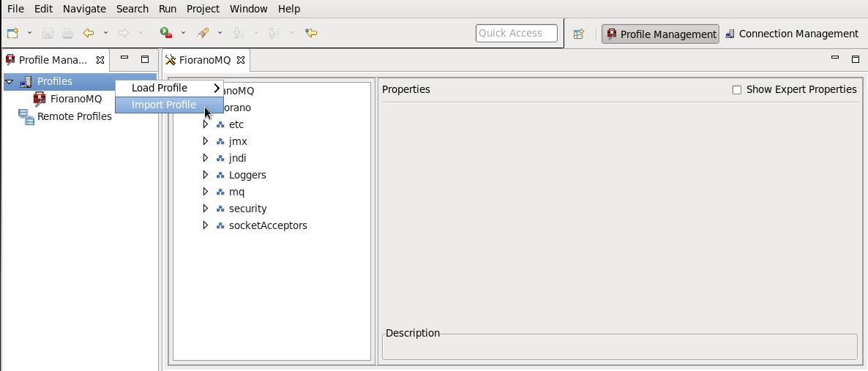This screenshot has width=868, height=371.
Task: Open the Edit menu
Action: 43,9
